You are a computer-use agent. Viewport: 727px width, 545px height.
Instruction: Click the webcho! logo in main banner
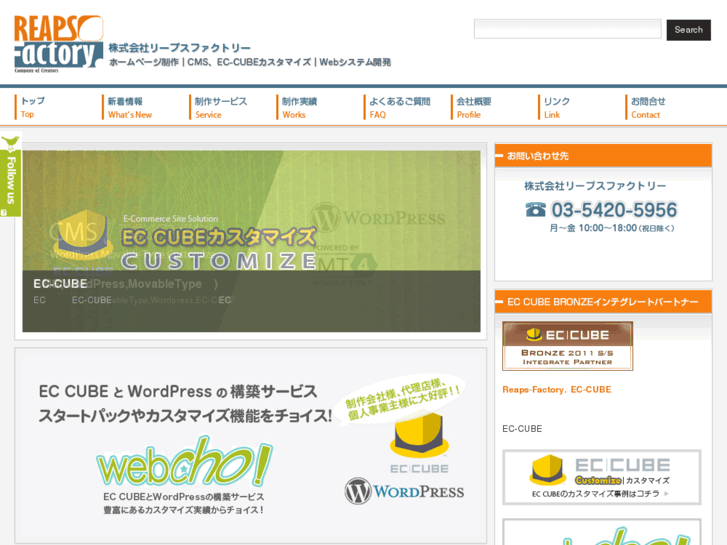(184, 462)
